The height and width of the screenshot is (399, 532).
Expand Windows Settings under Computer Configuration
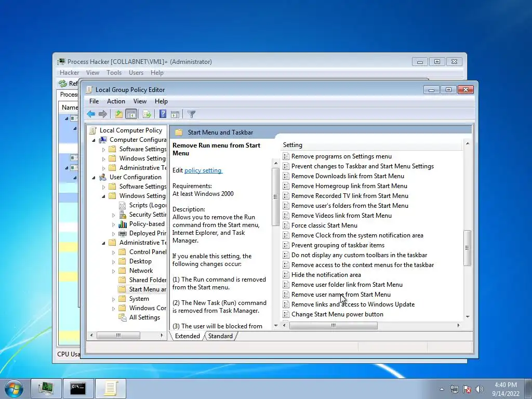point(104,159)
